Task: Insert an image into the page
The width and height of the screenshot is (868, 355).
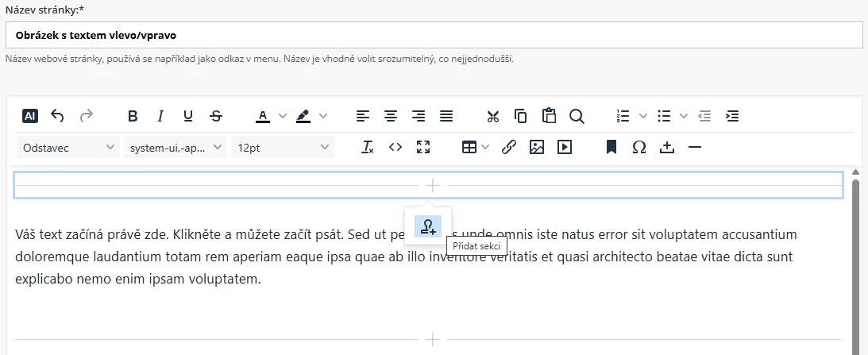Action: click(537, 147)
